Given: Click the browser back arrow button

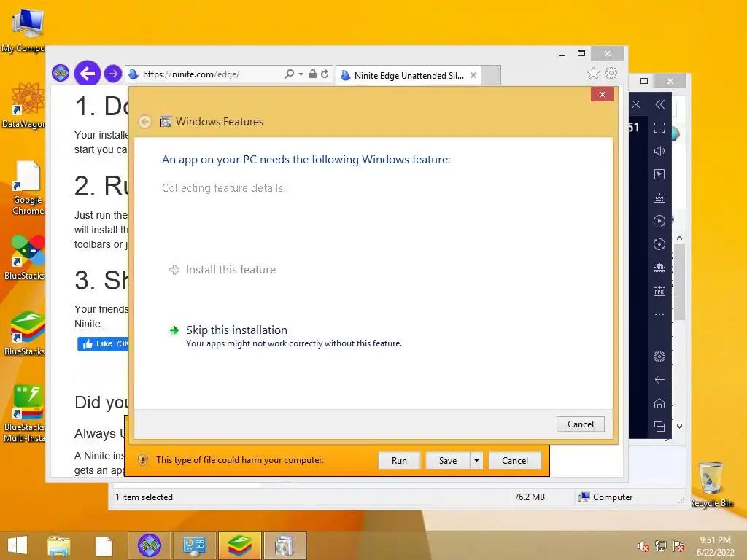Looking at the screenshot, I should click(88, 74).
